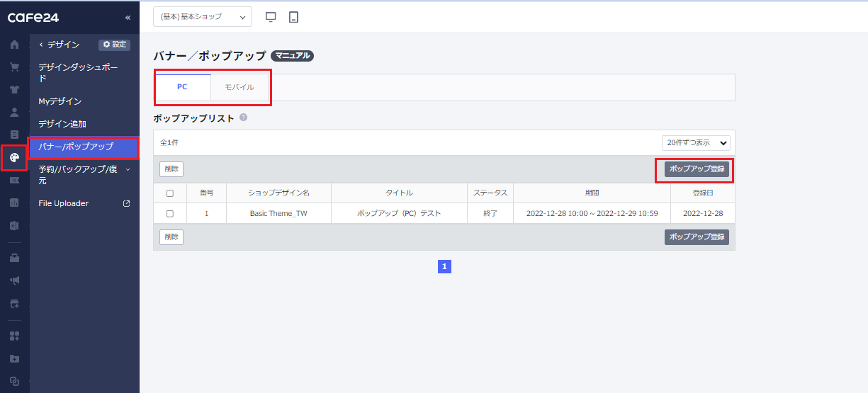Click the bottom 削除 button

click(171, 237)
